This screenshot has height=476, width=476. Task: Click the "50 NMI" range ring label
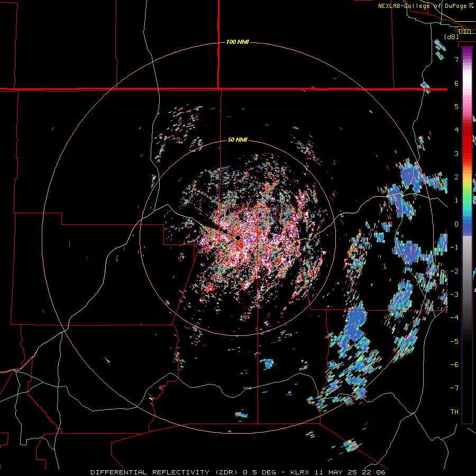(237, 140)
